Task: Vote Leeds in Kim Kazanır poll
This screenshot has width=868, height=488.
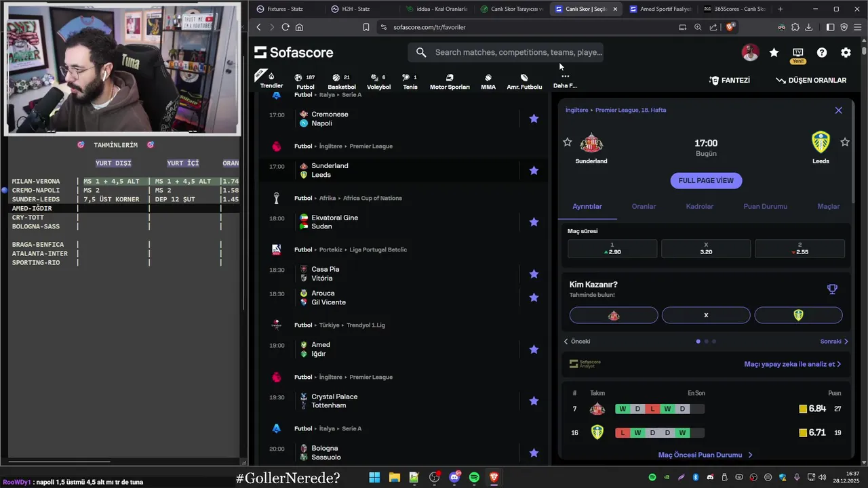Action: pyautogui.click(x=798, y=315)
